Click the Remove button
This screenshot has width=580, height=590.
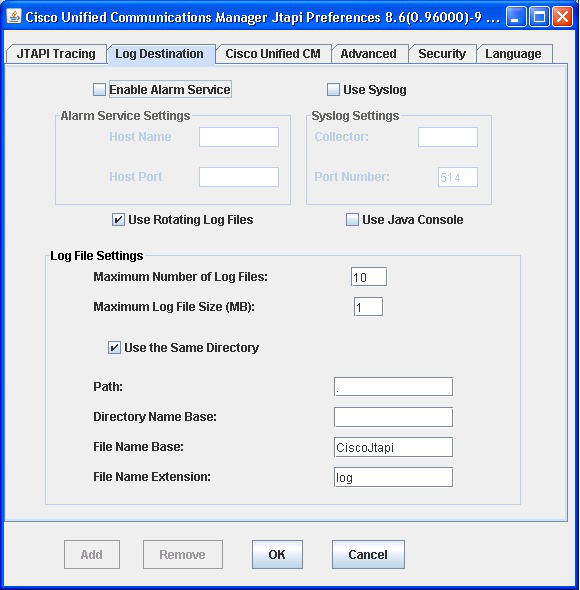[183, 555]
